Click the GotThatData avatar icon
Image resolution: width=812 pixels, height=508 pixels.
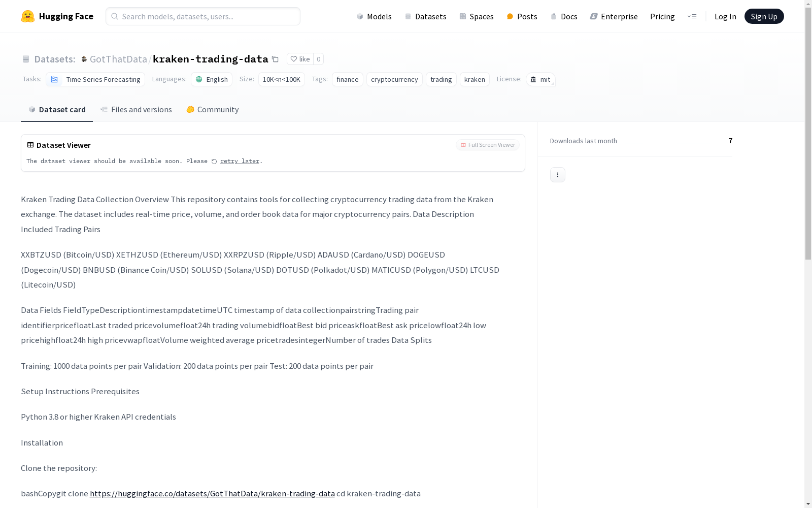tap(84, 59)
